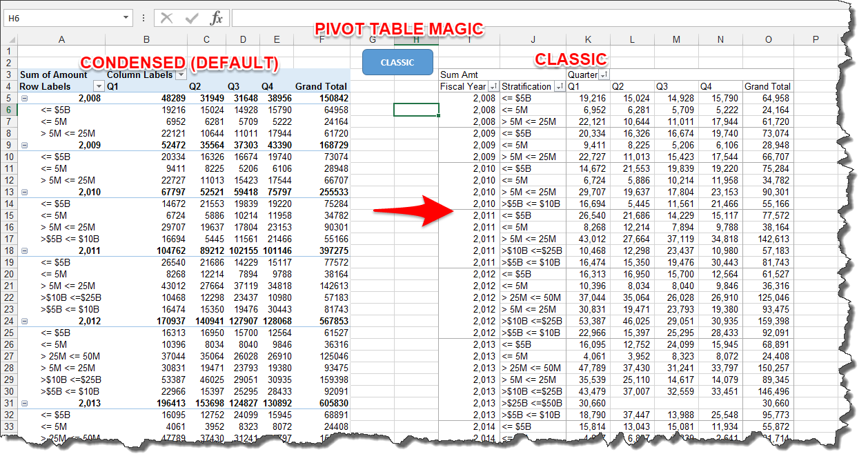This screenshot has width=868, height=463.
Task: Select column P header
Action: 815,39
